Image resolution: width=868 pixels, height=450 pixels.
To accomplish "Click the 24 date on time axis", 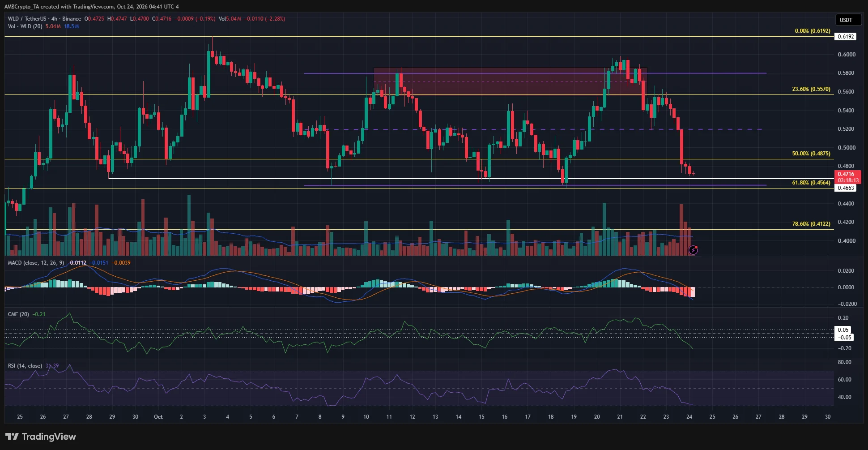I will 689,417.
